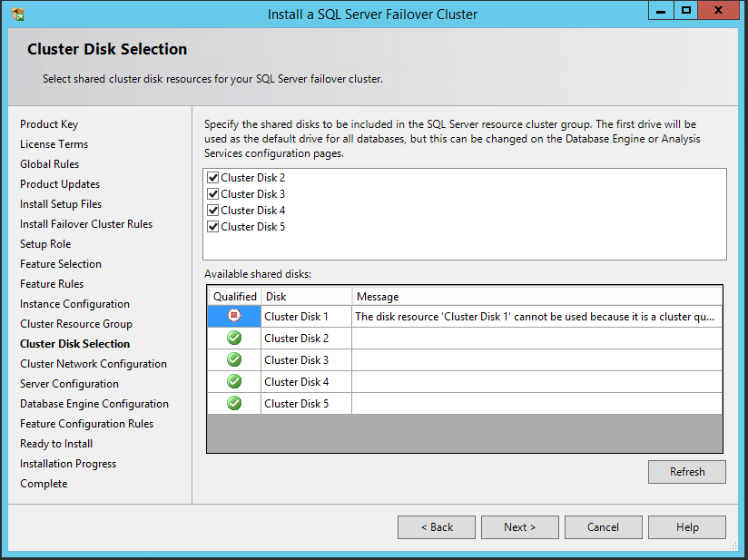Select the Cluster Network Configuration step
Screen dimensions: 748x560
coord(93,364)
